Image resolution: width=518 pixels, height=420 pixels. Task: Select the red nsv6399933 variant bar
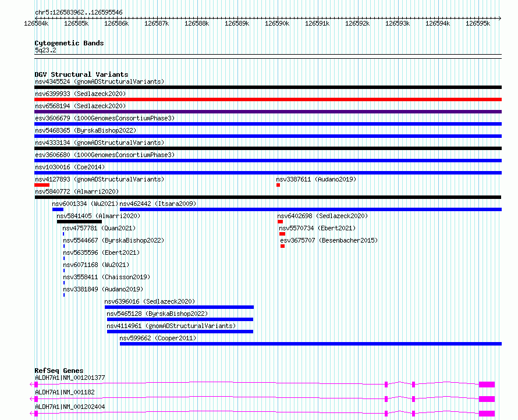click(x=268, y=99)
